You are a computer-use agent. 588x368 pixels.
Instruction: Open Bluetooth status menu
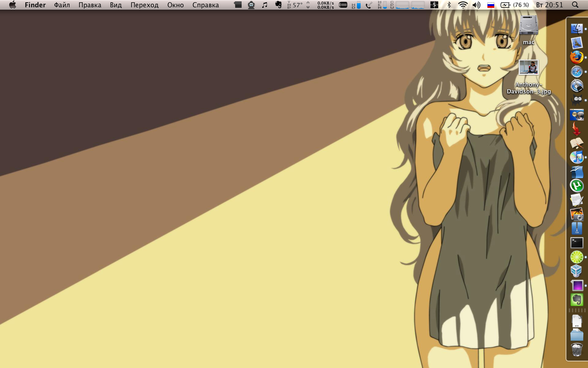coord(449,5)
